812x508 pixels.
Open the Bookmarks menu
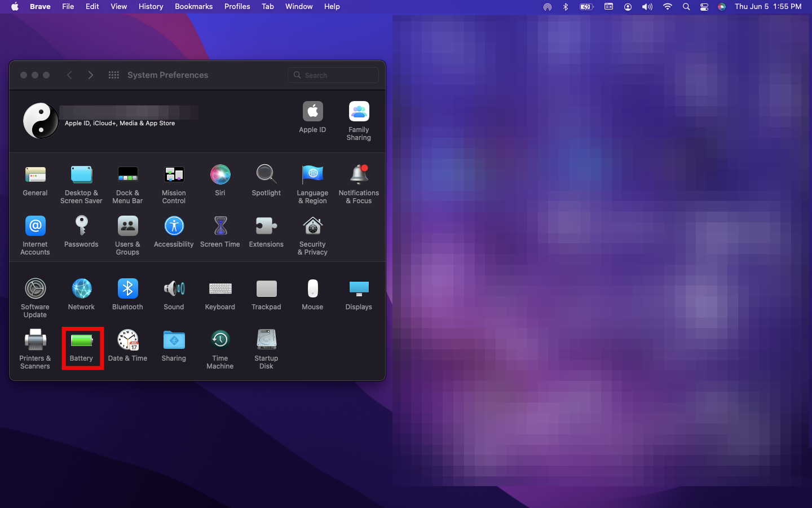point(193,7)
